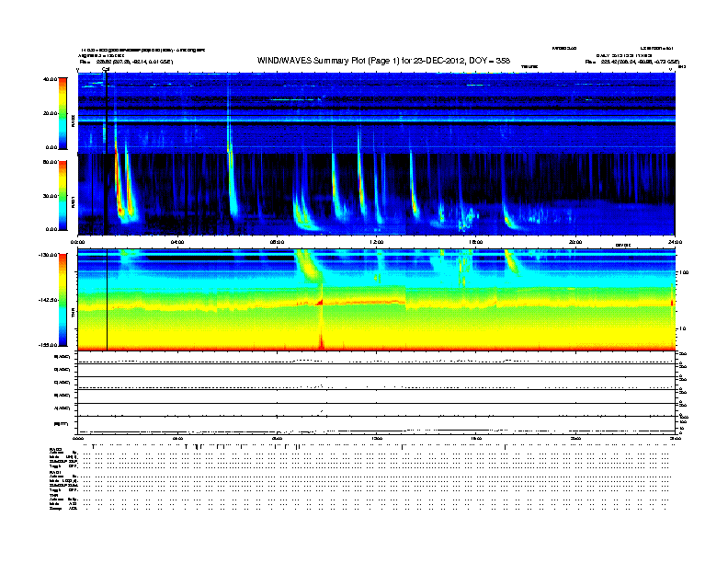Click the 20:00 label under RAD1 spectrogram

575,242
